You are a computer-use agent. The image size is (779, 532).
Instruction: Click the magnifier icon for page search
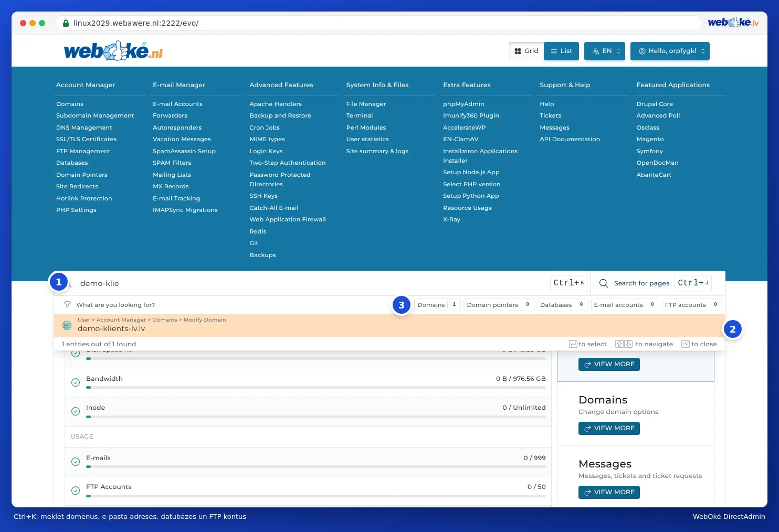(x=604, y=283)
